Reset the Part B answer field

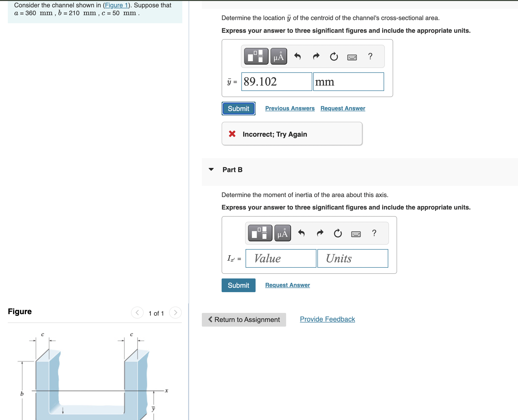click(338, 233)
